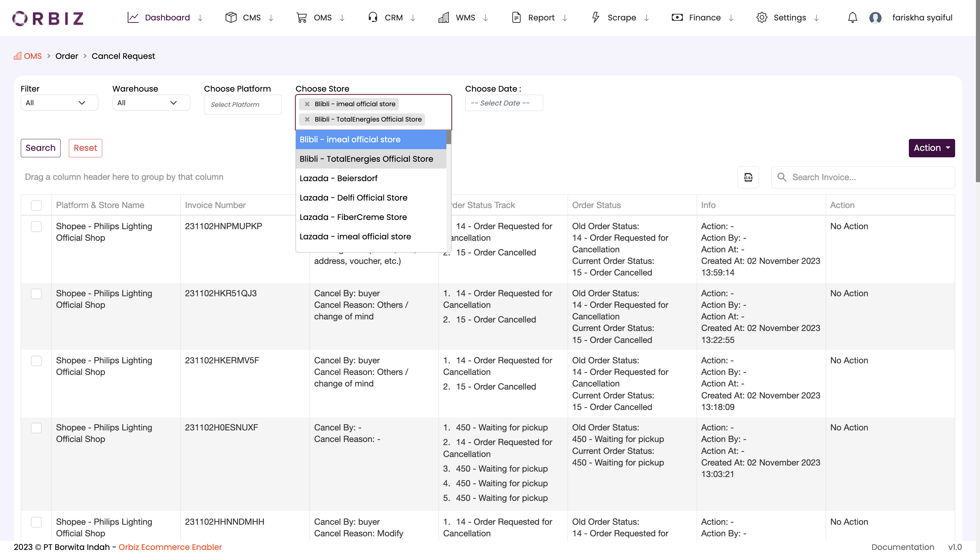Check the row for invoice 231102H0ESNUXF
The height and width of the screenshot is (553, 980).
point(36,428)
